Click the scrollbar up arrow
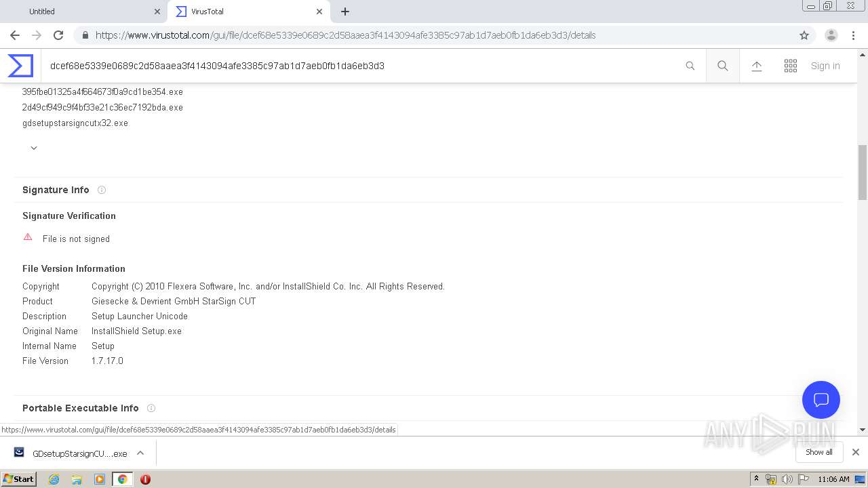The image size is (868, 488). pyautogui.click(x=863, y=54)
